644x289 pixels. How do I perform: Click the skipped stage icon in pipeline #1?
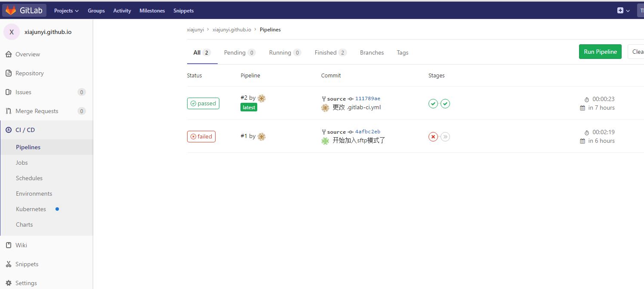[x=445, y=137]
